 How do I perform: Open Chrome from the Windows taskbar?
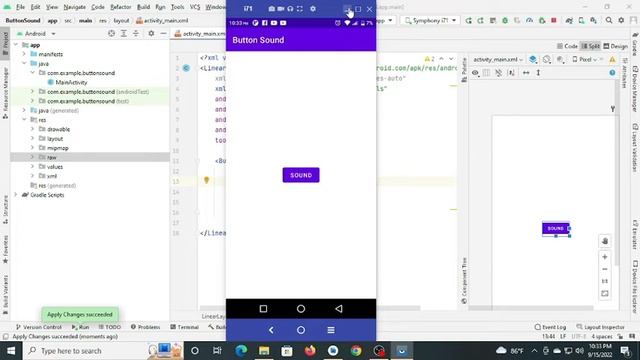(356, 351)
